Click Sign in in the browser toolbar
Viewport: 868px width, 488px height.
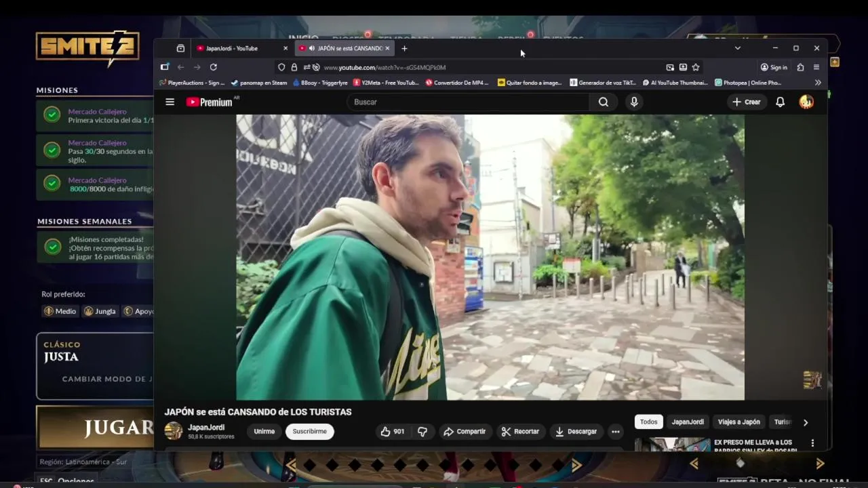tap(774, 67)
